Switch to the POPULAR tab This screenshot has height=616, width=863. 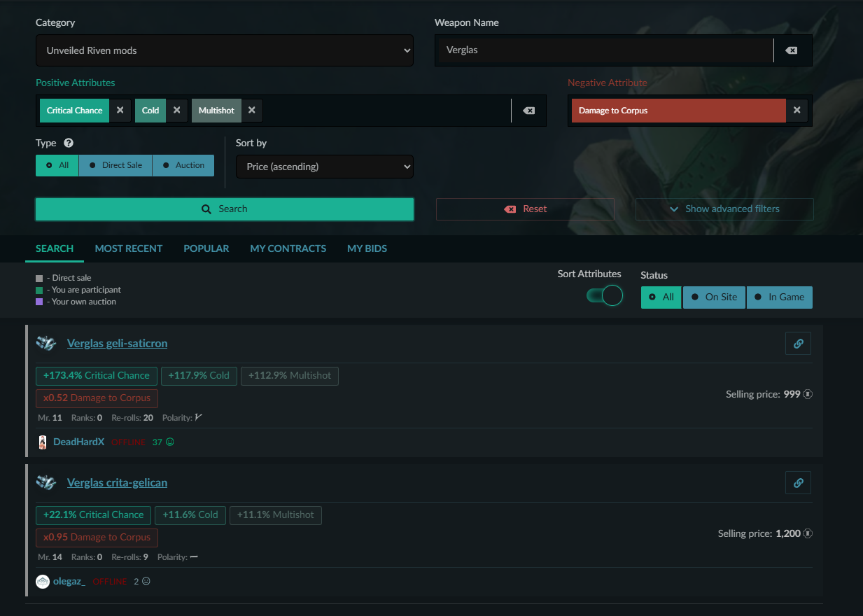(206, 248)
